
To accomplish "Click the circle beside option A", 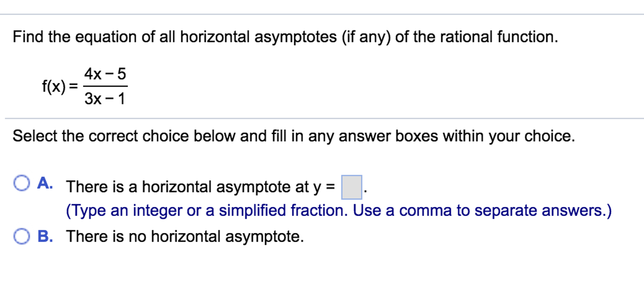I will pyautogui.click(x=21, y=183).
